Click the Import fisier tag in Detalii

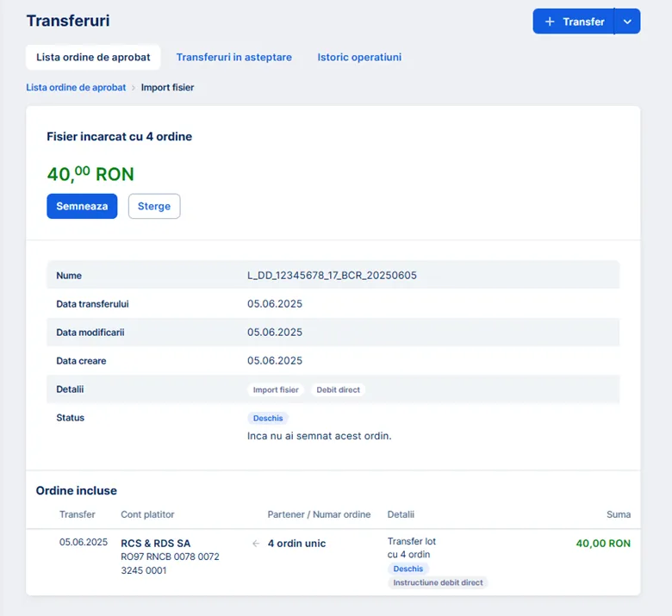point(276,390)
